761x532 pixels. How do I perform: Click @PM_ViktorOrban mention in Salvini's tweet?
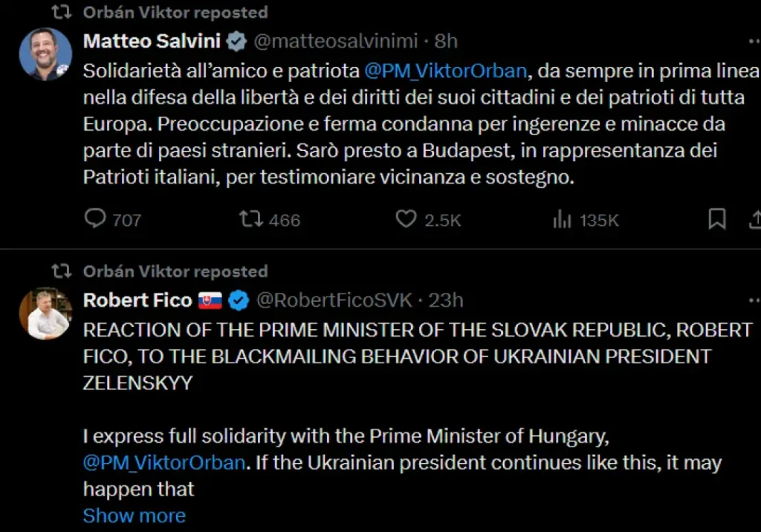tap(446, 71)
